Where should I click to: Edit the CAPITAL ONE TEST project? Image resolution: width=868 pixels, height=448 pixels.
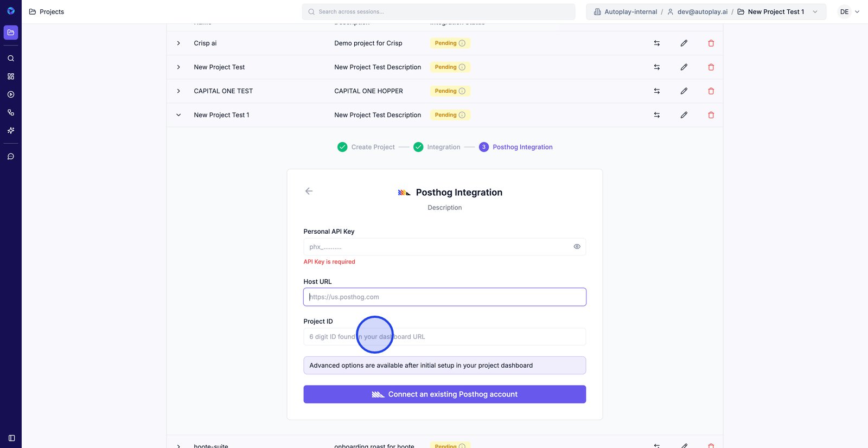tap(684, 91)
